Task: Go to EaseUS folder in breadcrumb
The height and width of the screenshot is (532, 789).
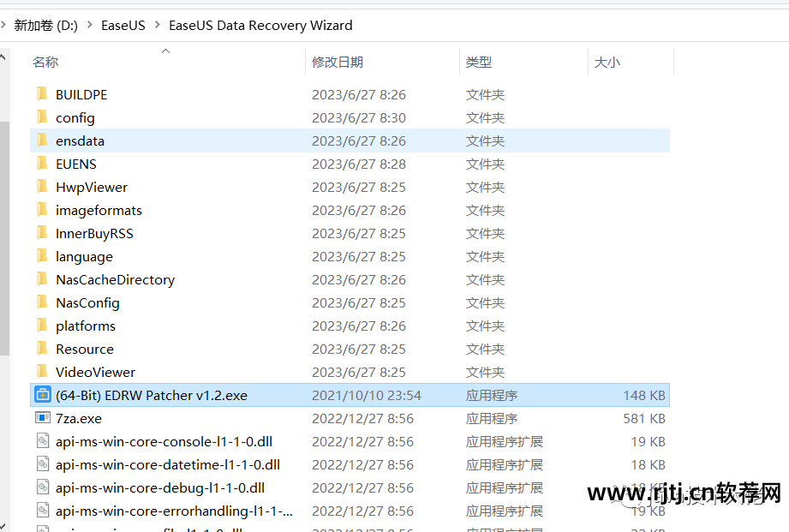Action: [123, 25]
